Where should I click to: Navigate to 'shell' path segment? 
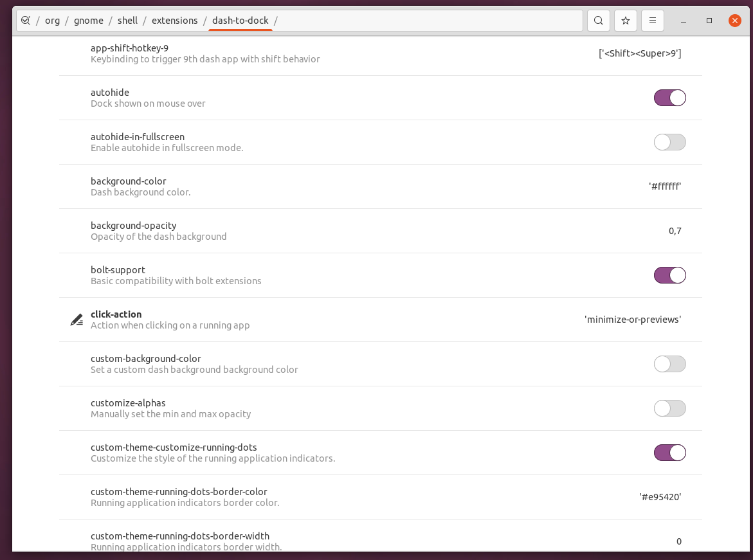[x=127, y=21]
